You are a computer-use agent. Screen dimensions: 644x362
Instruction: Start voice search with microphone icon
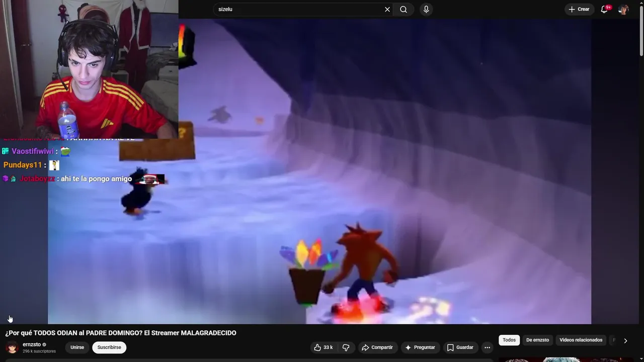click(426, 10)
